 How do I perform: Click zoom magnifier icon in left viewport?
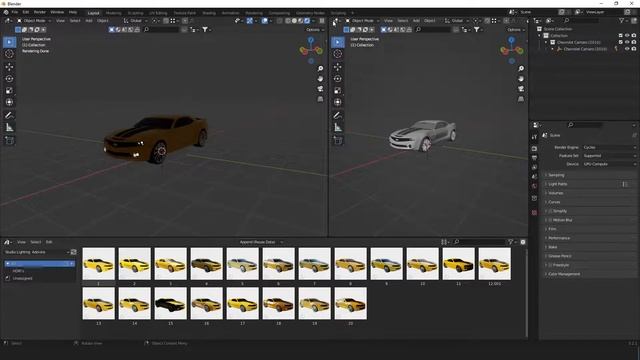pos(320,69)
